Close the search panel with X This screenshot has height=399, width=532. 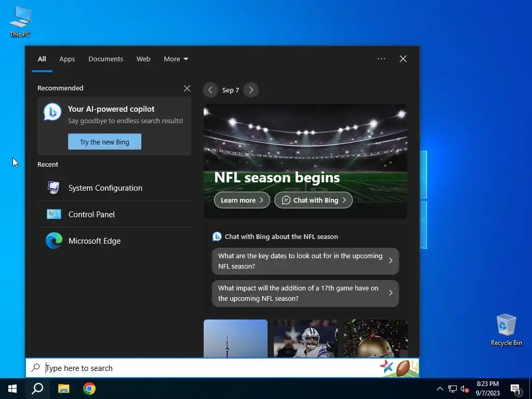(403, 59)
